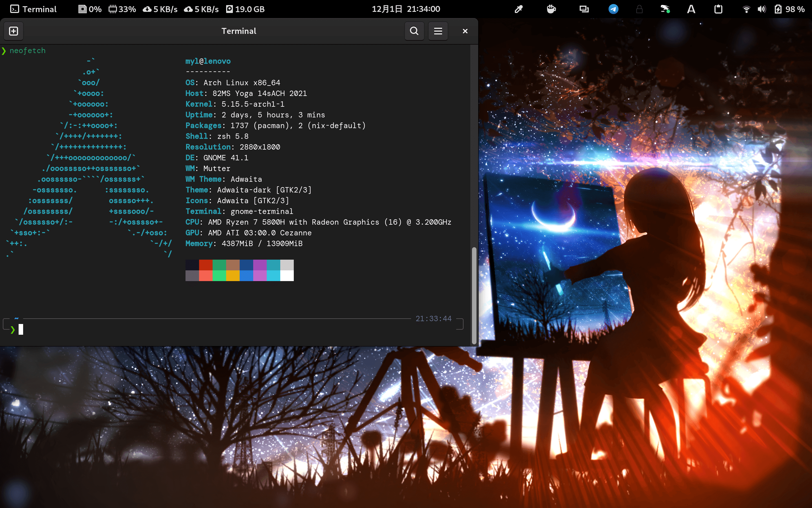This screenshot has height=508, width=812.
Task: Click the upload speed 5 KB/s indicator
Action: [201, 9]
